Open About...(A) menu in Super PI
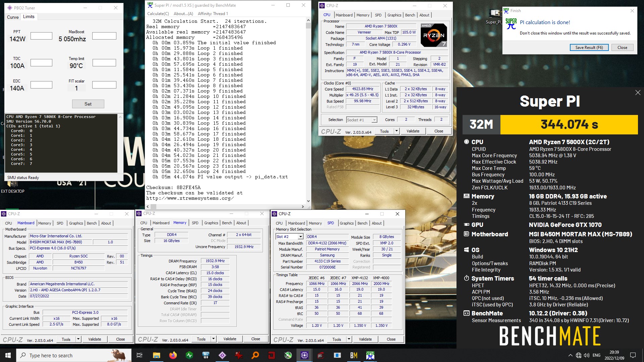Screen dimensions: 644x362 (x=183, y=14)
